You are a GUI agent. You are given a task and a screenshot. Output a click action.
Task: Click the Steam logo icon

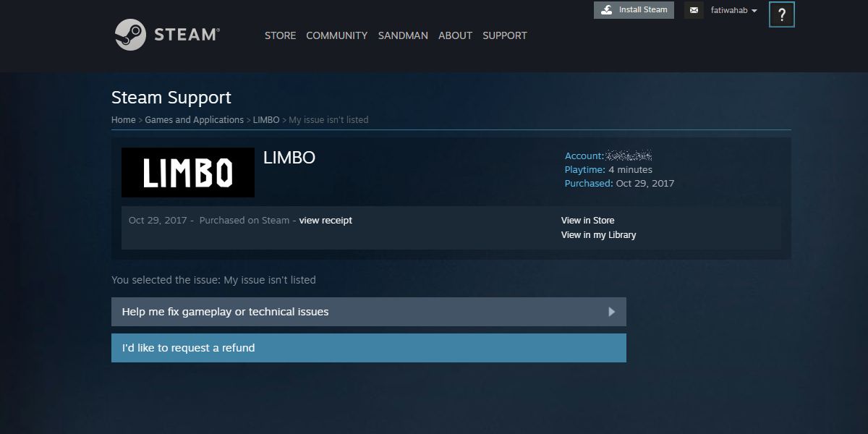131,35
